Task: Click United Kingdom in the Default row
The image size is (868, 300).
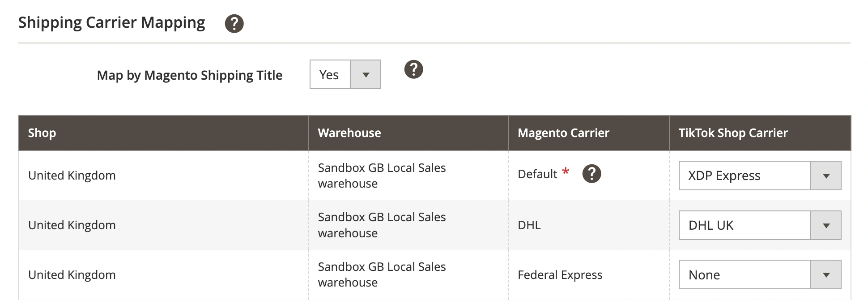Action: pos(72,176)
